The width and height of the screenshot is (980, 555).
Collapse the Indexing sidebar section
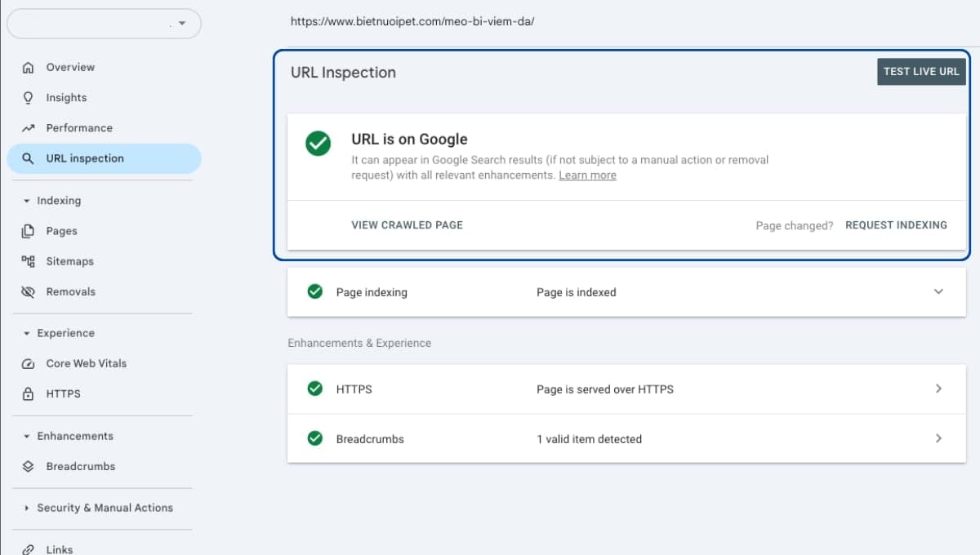(x=26, y=201)
